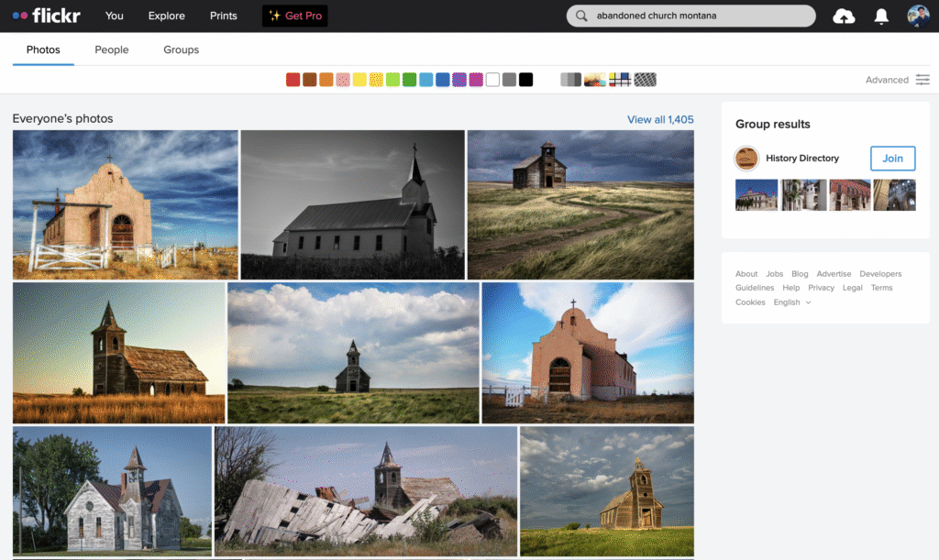Open the user profile avatar menu
939x560 pixels.
coord(918,16)
